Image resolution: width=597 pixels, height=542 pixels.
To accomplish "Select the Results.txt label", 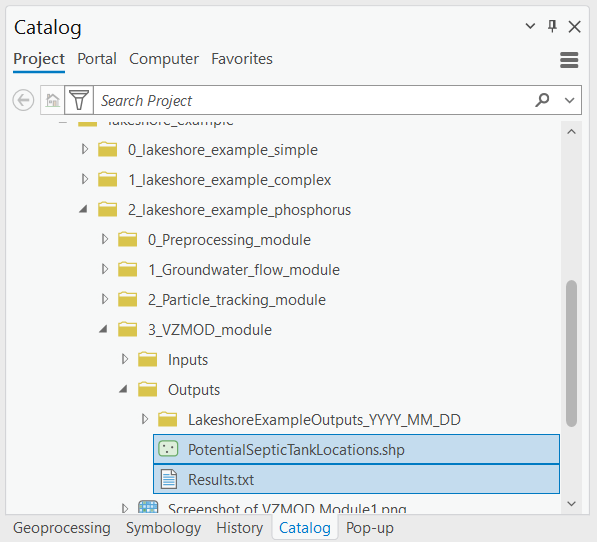I will [221, 480].
